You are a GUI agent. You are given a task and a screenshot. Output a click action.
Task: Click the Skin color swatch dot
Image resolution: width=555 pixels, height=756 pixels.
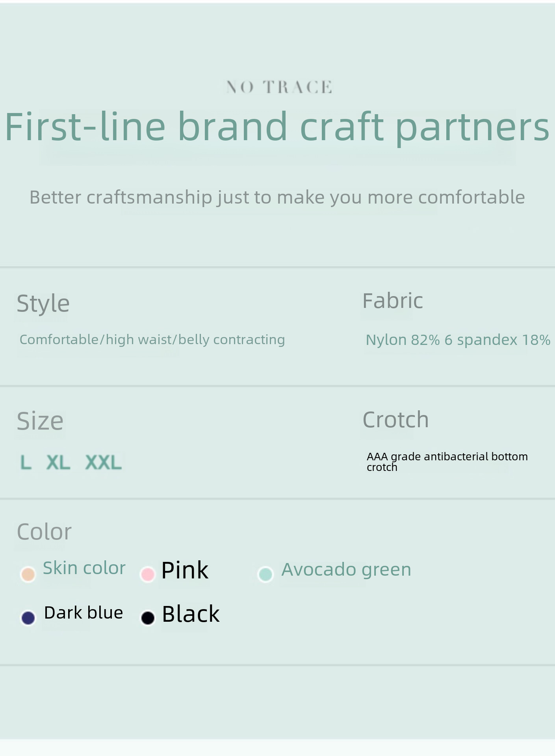click(28, 574)
